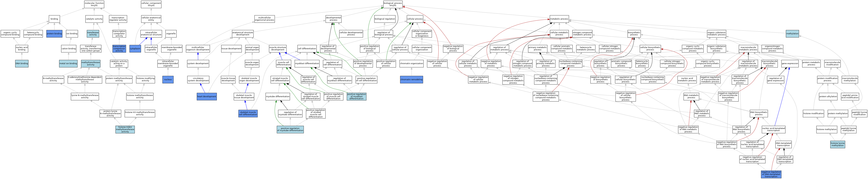Select the peptidyl-lysine methylation node
Screen dimensions: 868x179
pyautogui.click(x=848, y=129)
